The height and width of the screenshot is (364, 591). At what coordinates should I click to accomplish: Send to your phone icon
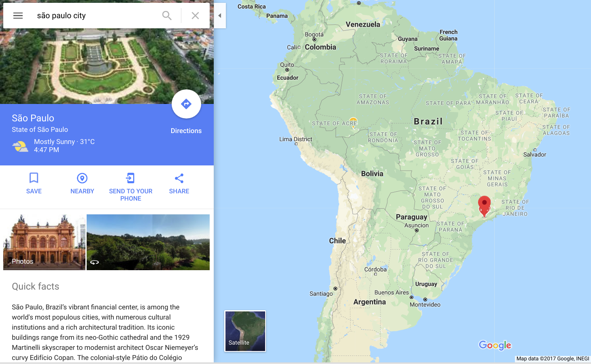point(130,178)
